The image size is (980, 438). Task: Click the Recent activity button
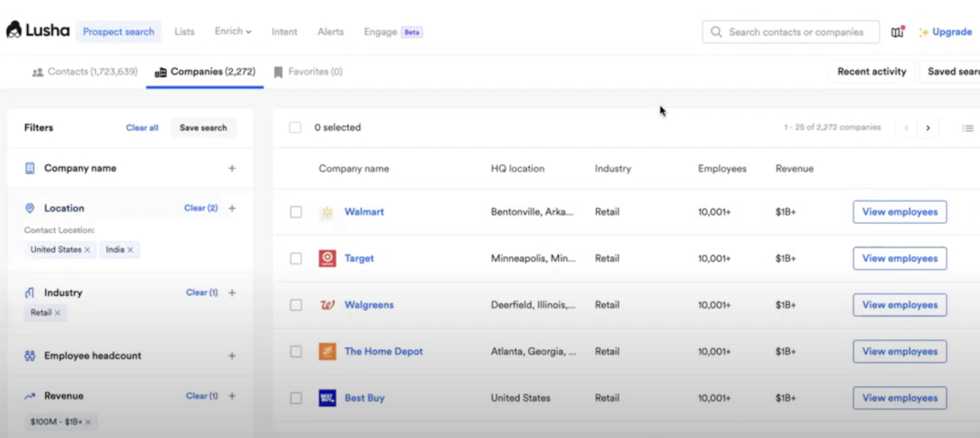click(x=872, y=71)
